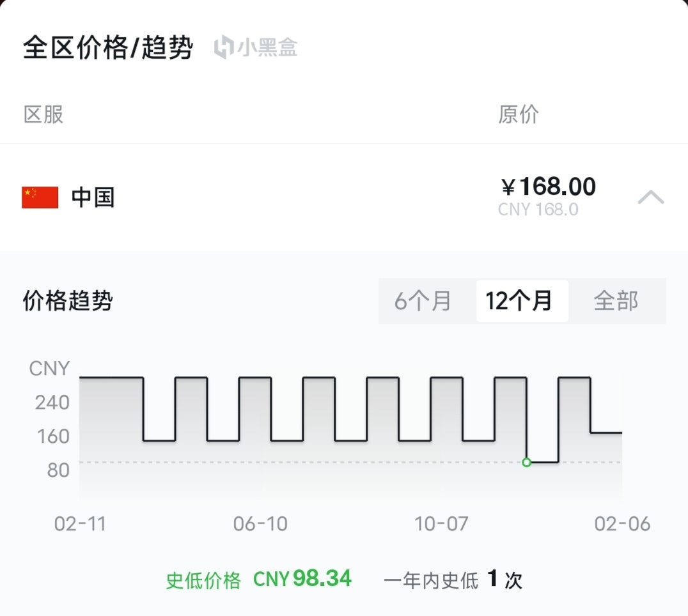Click the 02-11 date axis label

[80, 524]
